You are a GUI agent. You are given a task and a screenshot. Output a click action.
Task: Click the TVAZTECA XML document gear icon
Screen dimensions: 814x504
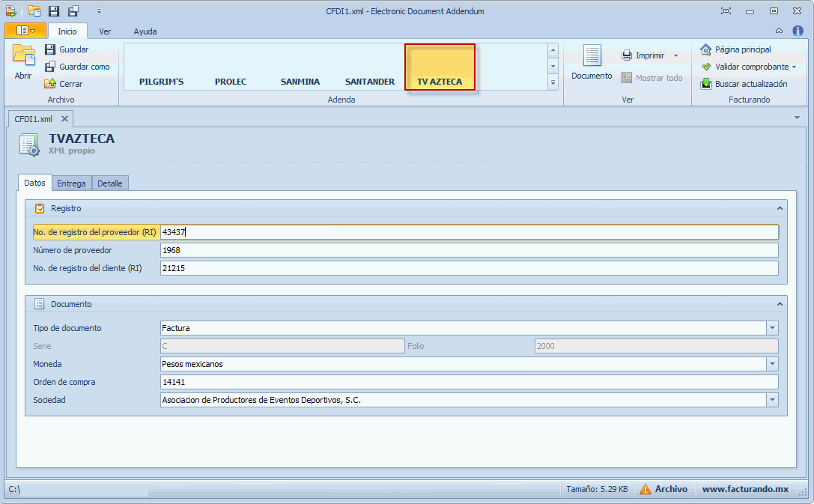click(x=29, y=145)
